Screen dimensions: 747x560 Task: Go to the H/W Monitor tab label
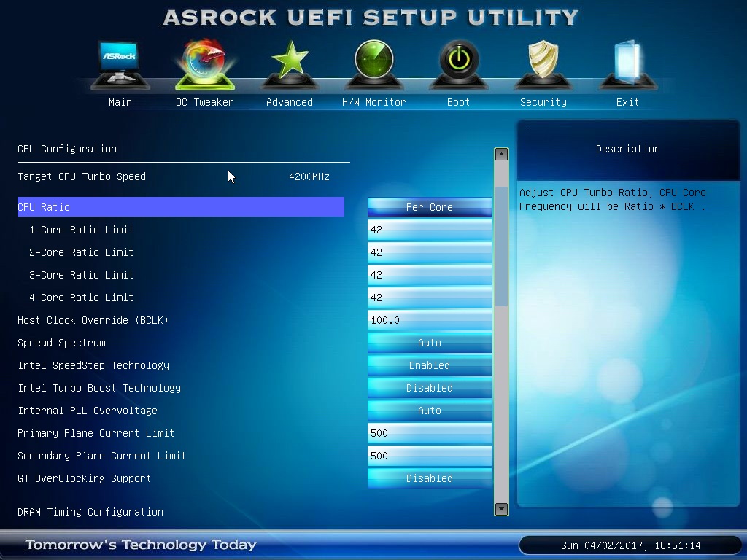tap(374, 102)
